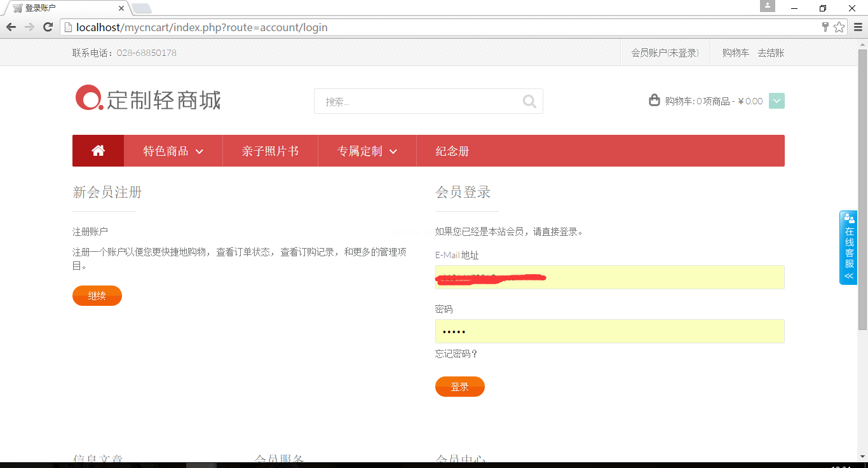The height and width of the screenshot is (468, 868).
Task: Bookmark this page with the star icon
Action: click(839, 27)
